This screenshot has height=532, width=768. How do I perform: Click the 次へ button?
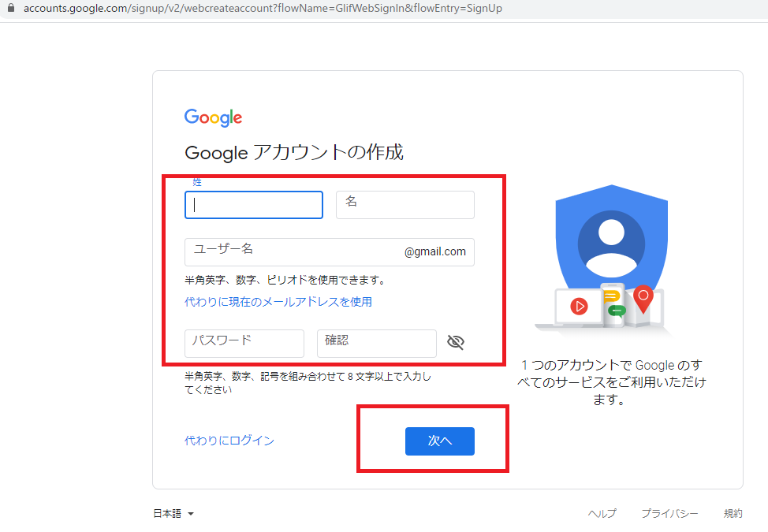(440, 441)
